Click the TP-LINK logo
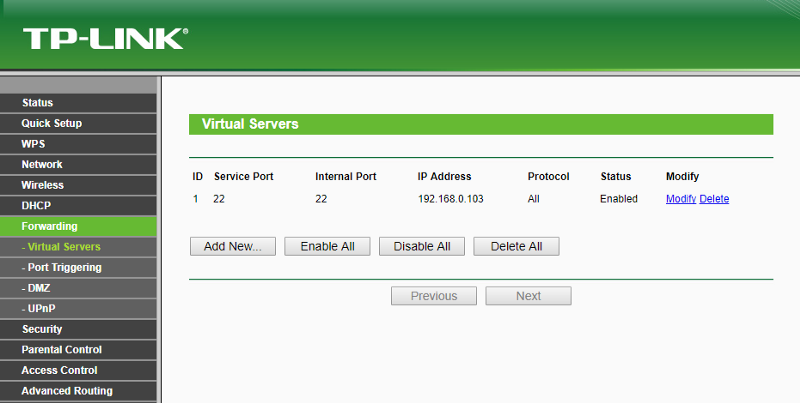The height and width of the screenshot is (403, 800). tap(105, 39)
